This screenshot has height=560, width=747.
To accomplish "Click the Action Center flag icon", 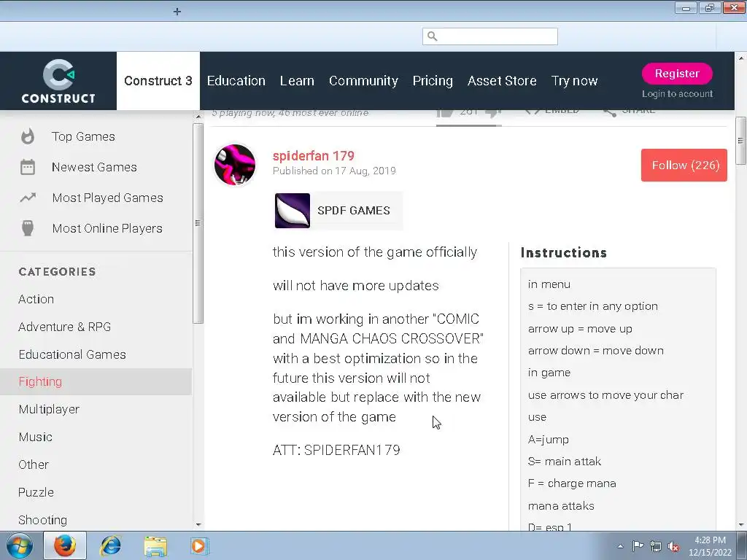I will coord(638,546).
